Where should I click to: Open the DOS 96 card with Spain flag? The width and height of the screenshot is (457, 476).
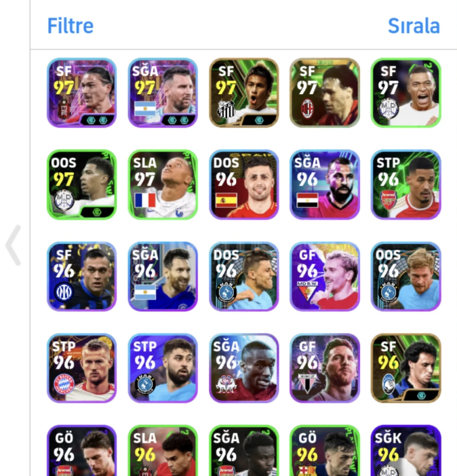(244, 184)
